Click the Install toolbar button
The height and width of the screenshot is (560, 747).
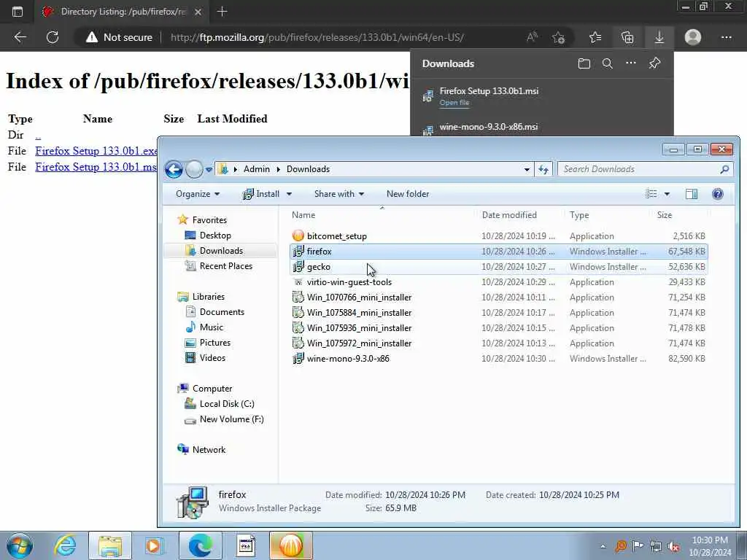[x=261, y=194]
